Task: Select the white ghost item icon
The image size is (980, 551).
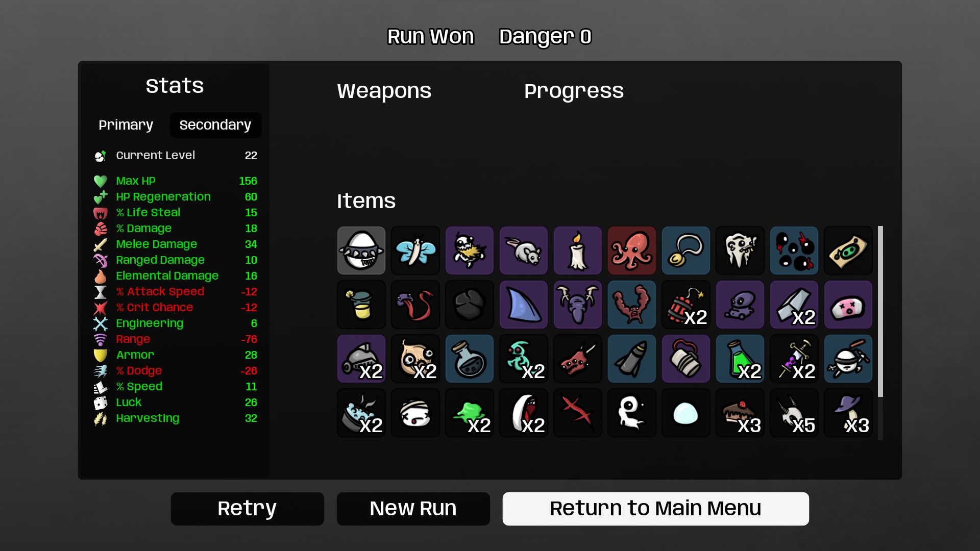Action: [632, 413]
